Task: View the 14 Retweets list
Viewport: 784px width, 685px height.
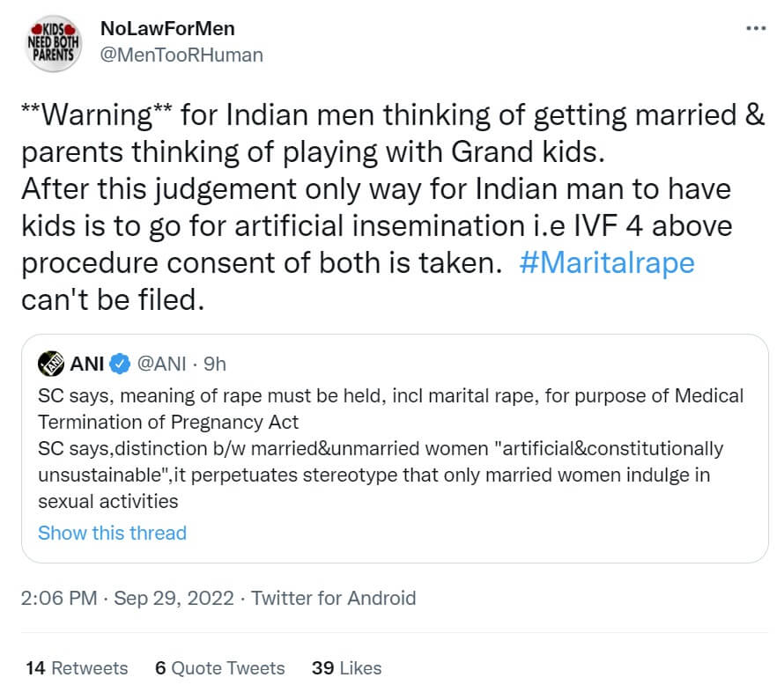Action: pos(77,667)
